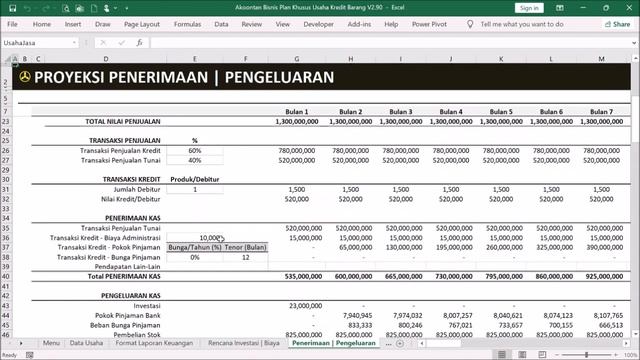Open the File menu
The width and height of the screenshot is (640, 360).
coord(12,24)
